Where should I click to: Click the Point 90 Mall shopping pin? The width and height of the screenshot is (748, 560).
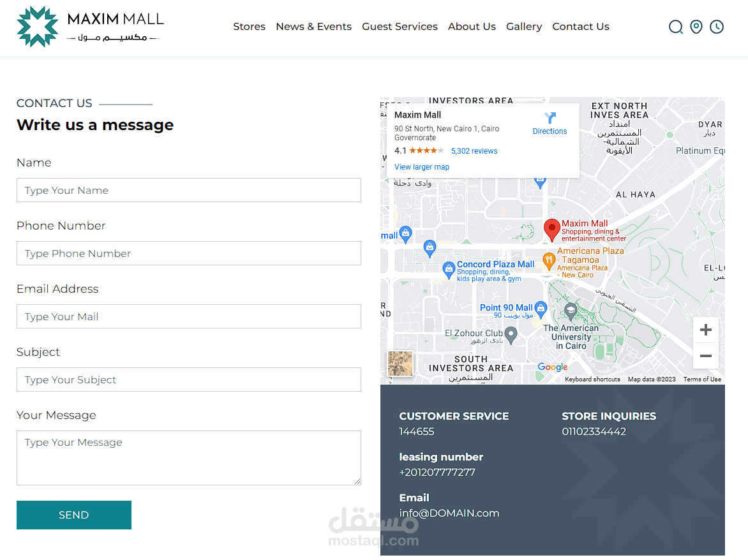click(541, 309)
